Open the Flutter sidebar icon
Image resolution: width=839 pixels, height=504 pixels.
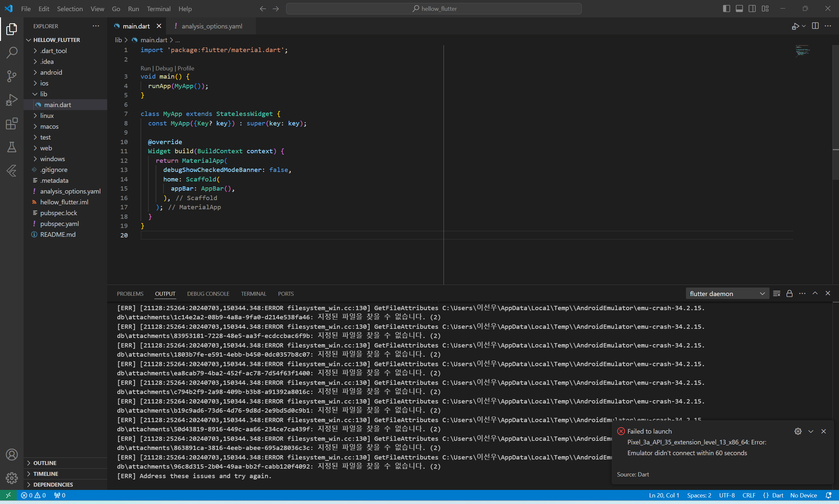click(11, 171)
